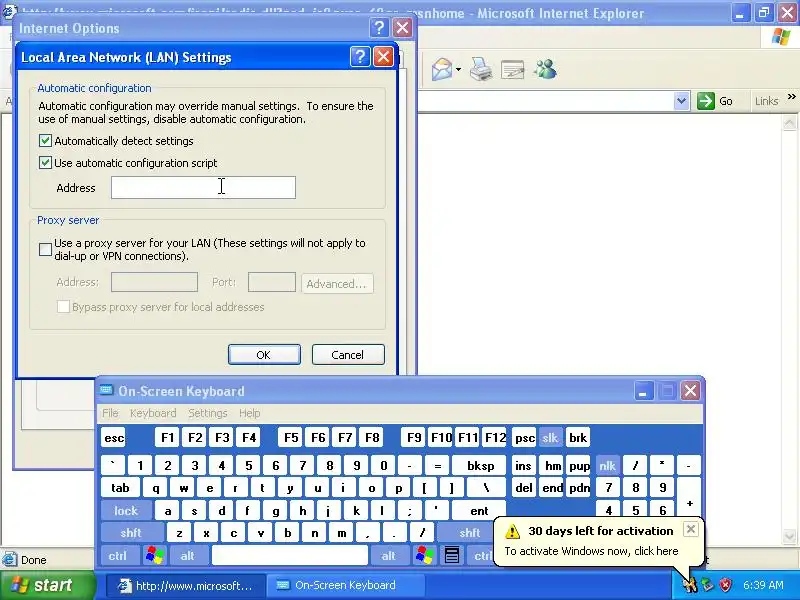Screen dimensions: 800x600
Task: Click the tab key on On-Screen Keyboard
Action: pyautogui.click(x=120, y=488)
